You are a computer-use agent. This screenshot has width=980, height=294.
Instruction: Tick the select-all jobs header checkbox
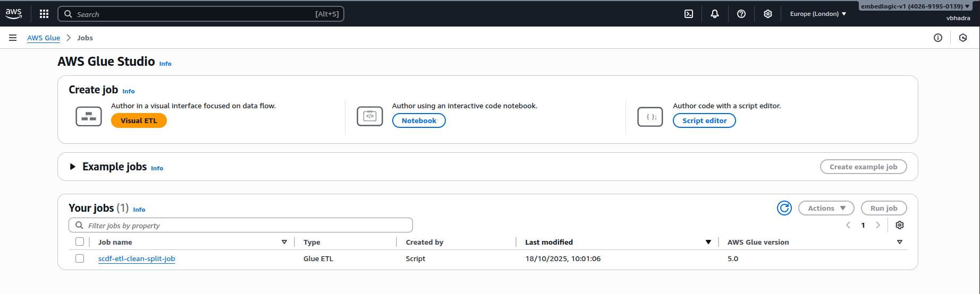tap(80, 242)
